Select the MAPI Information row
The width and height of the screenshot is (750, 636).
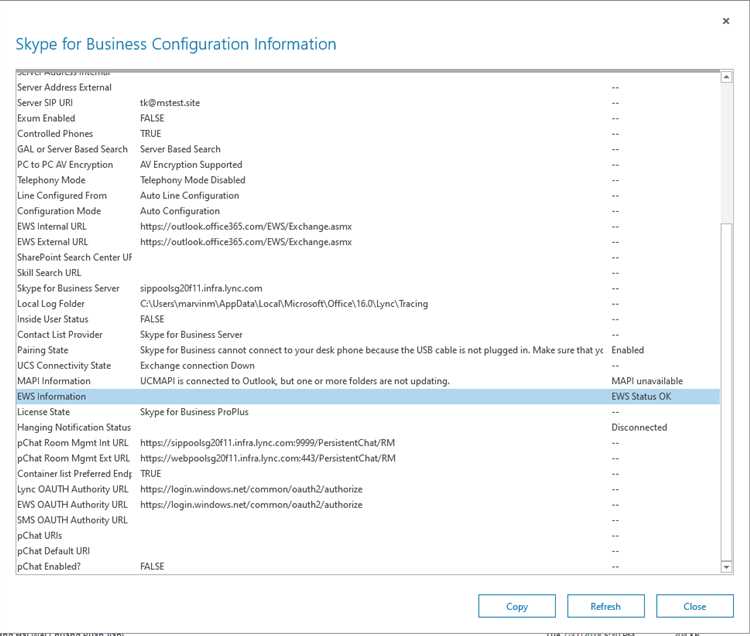pos(368,381)
